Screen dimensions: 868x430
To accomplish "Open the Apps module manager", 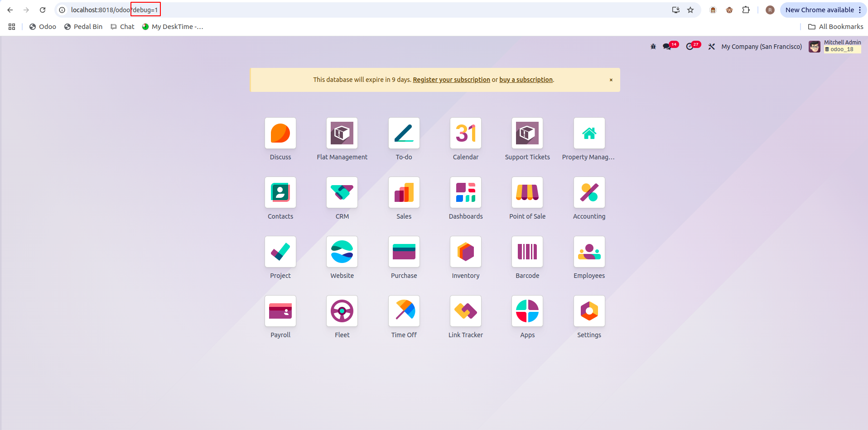I will click(527, 311).
